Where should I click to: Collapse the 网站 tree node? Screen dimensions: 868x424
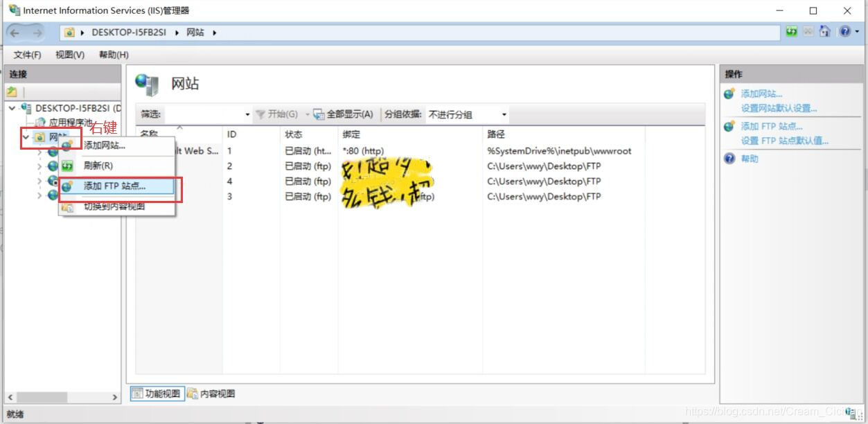pyautogui.click(x=26, y=137)
